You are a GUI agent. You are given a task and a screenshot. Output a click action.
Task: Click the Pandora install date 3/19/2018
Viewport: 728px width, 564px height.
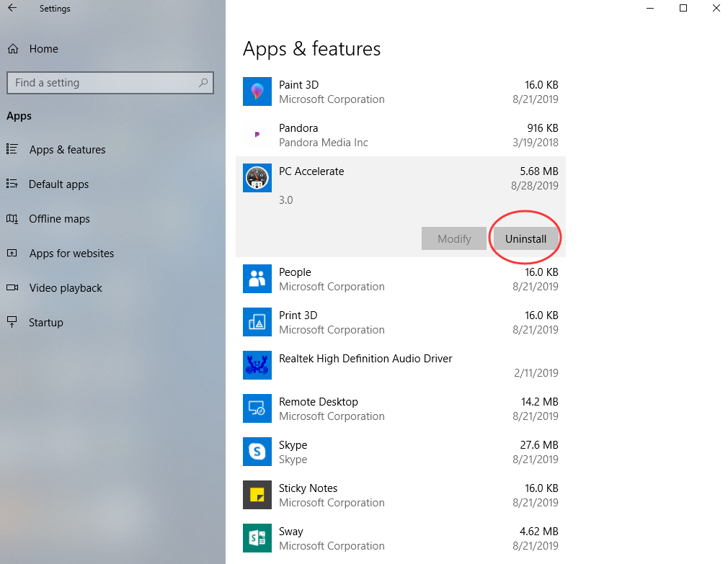[536, 143]
